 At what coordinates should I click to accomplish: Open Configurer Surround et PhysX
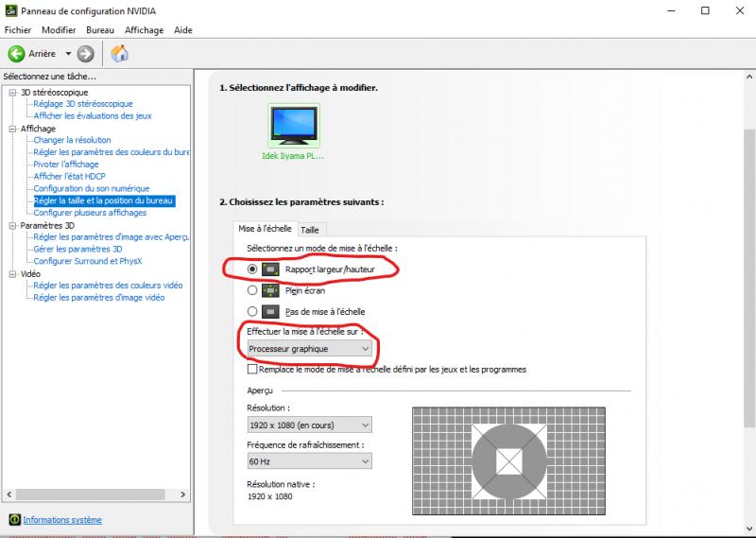pyautogui.click(x=88, y=261)
